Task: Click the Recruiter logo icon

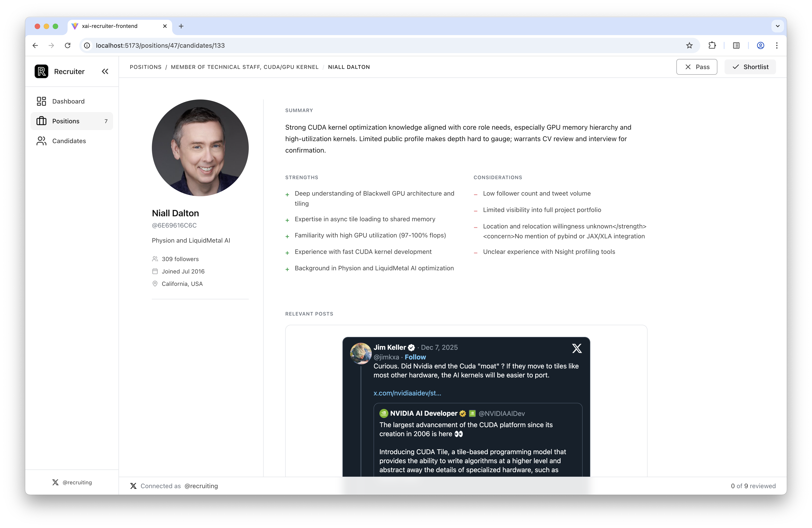Action: click(x=41, y=71)
